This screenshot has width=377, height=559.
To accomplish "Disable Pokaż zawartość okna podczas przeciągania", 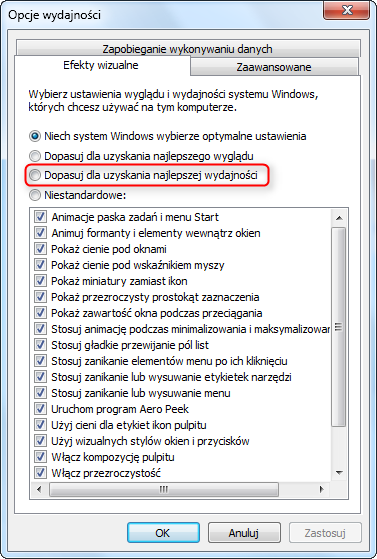I will [40, 313].
